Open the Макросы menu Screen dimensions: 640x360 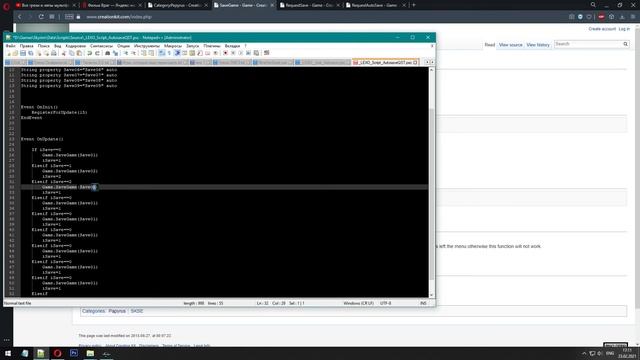point(173,46)
